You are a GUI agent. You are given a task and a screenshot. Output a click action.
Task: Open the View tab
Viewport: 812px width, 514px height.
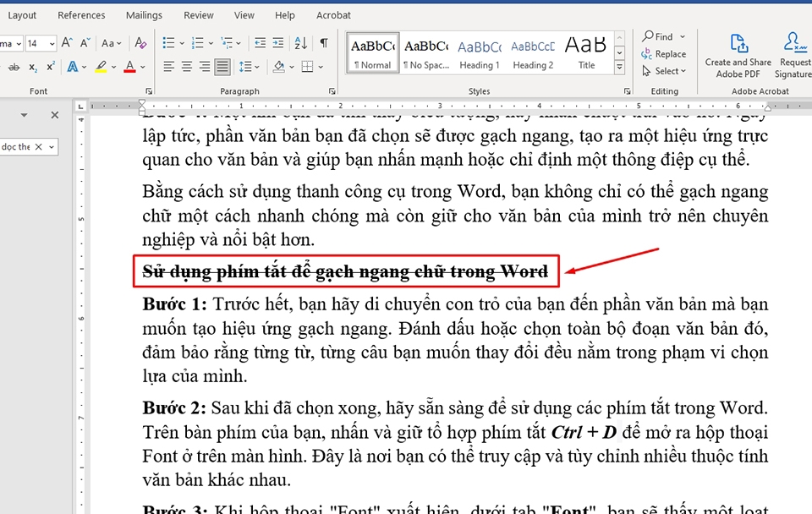coord(244,15)
